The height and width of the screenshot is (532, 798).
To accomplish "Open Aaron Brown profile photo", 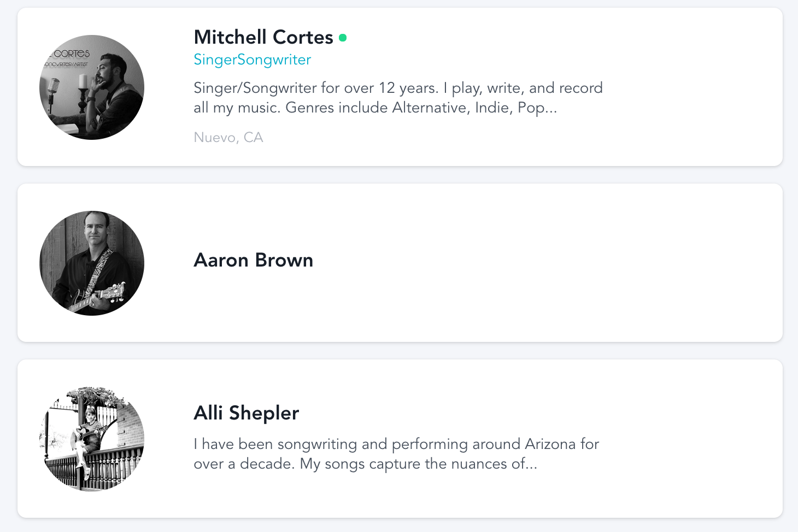I will coord(92,263).
